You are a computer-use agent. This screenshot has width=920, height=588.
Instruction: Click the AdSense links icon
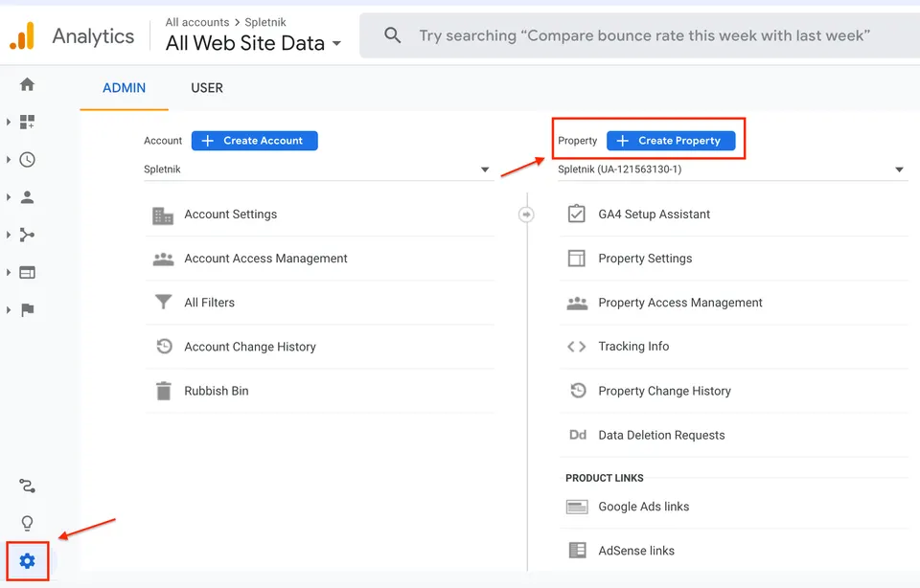pyautogui.click(x=577, y=550)
